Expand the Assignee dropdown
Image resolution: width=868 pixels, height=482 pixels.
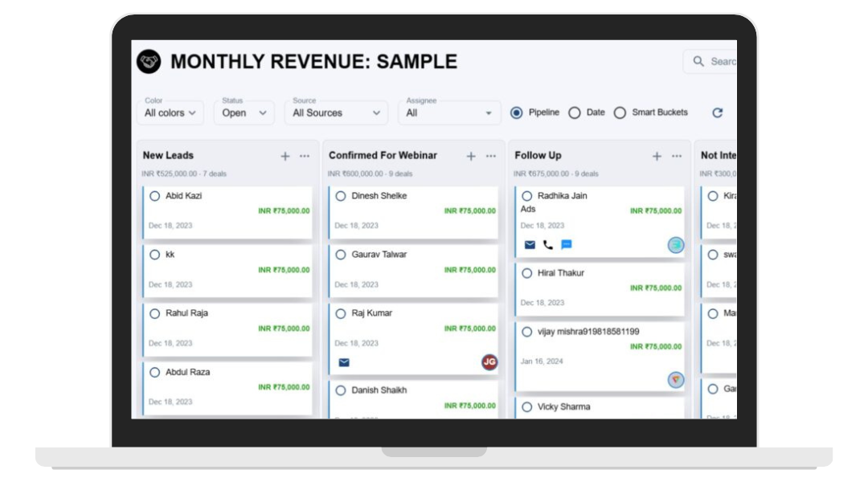coord(448,113)
